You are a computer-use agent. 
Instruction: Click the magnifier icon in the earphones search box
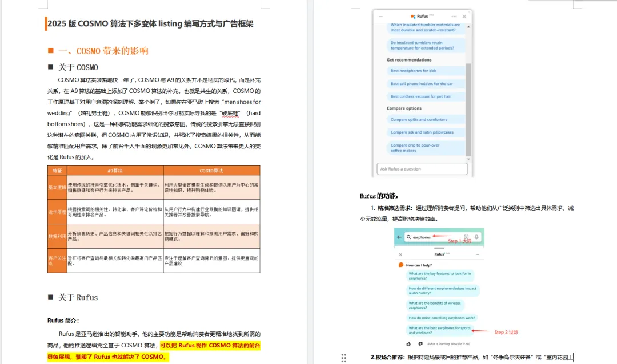[409, 237]
